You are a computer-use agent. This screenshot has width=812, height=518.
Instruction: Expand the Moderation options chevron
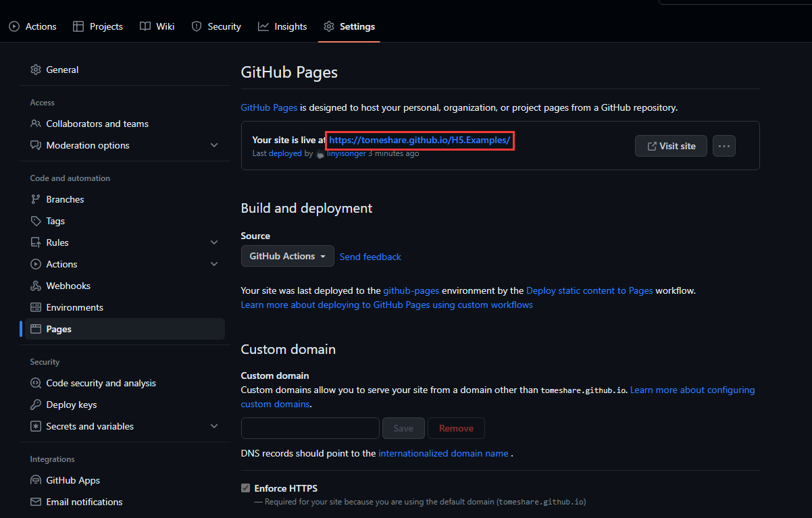(x=214, y=145)
